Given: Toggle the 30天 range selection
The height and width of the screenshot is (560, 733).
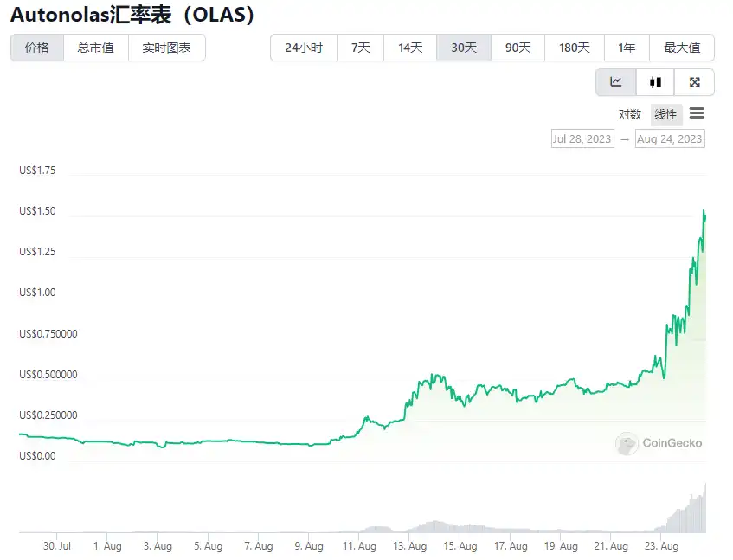Looking at the screenshot, I should (464, 48).
